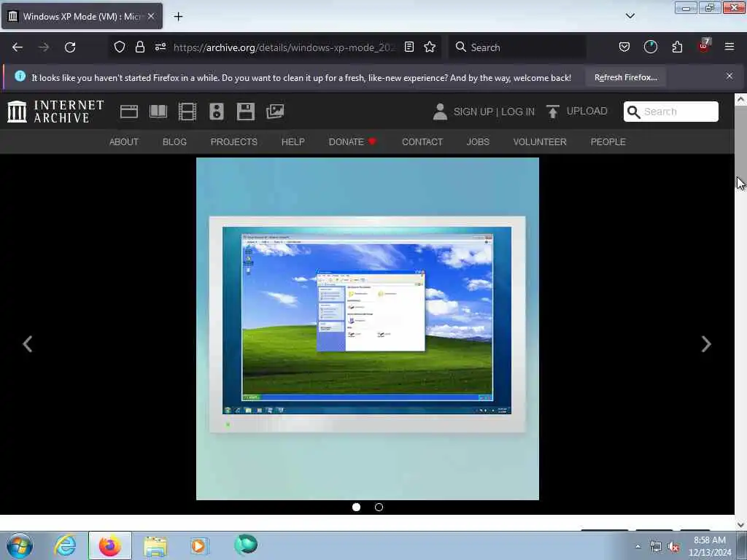Open the Windows Start orb
This screenshot has height=560, width=747.
[20, 545]
